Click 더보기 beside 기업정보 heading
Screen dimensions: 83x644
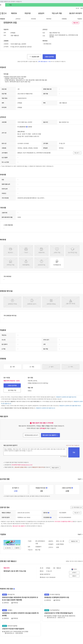pyautogui.click(x=80, y=535)
